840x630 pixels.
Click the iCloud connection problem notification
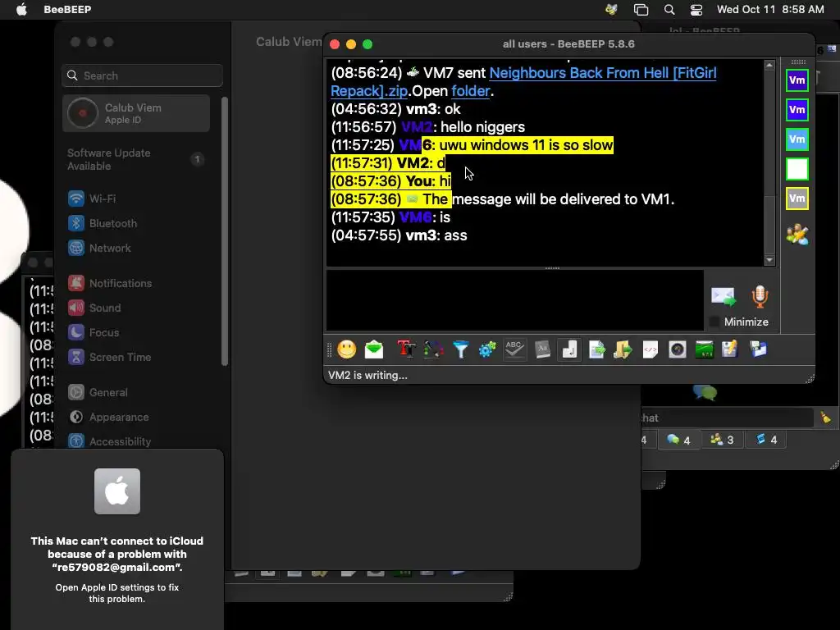(117, 540)
